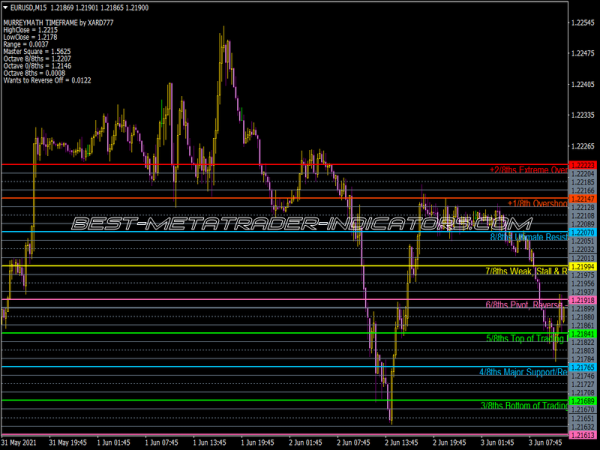600x450 pixels.
Task: Select the green 3/8ths Bottom of Trading label
Action: tap(523, 406)
